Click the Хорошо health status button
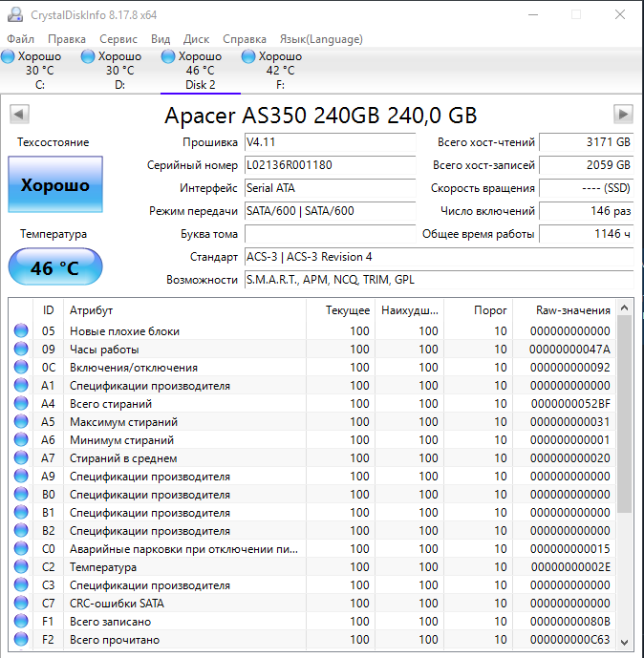Viewport: 644px width, 658px height. click(55, 184)
